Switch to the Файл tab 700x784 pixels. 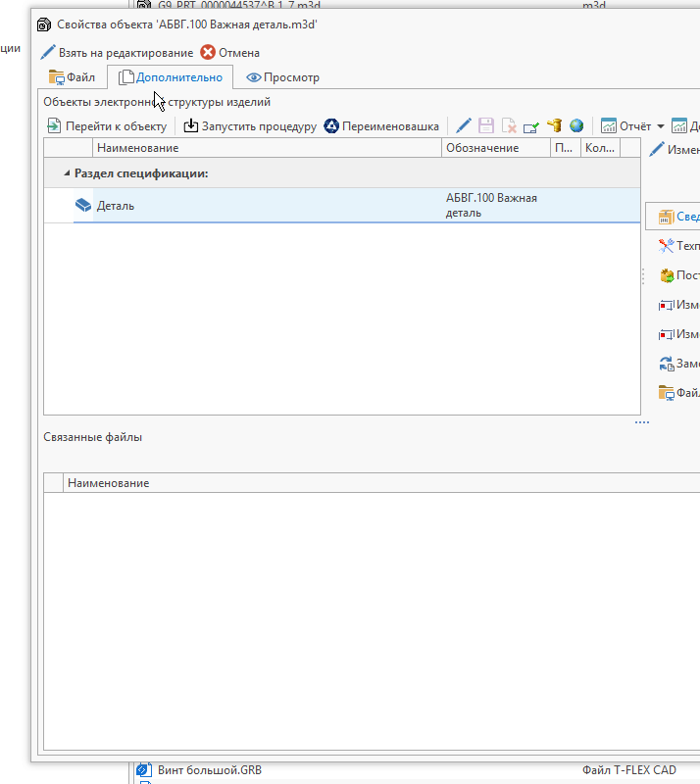[x=72, y=77]
